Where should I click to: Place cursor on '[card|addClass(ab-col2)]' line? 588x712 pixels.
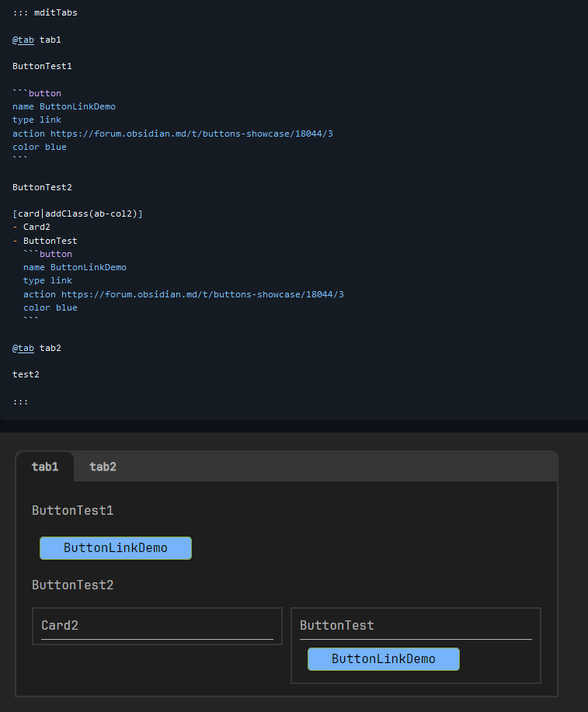click(78, 214)
